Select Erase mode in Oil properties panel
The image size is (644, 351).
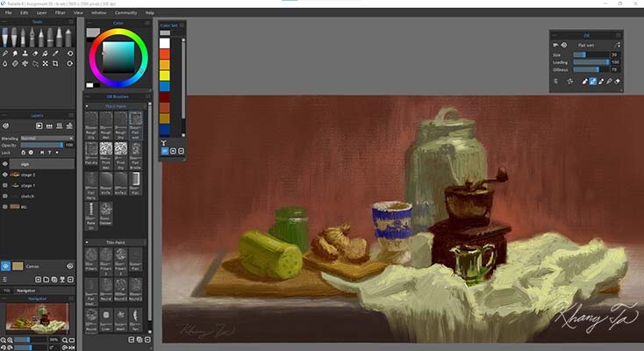(x=617, y=82)
